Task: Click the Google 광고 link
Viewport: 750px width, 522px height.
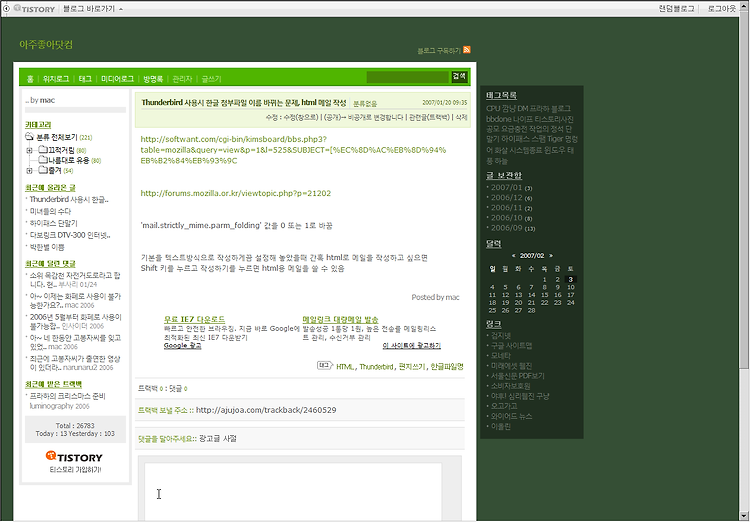Action: pyautogui.click(x=183, y=345)
